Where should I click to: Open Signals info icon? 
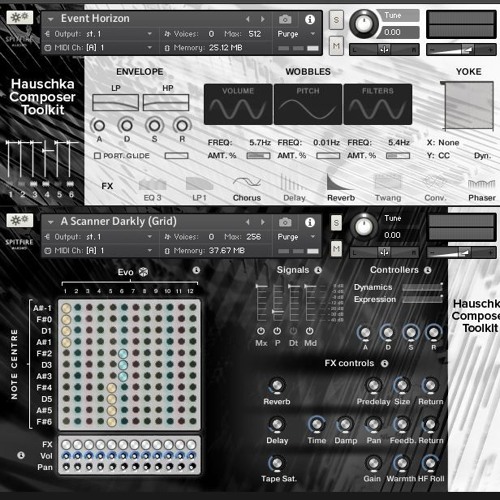point(318,270)
